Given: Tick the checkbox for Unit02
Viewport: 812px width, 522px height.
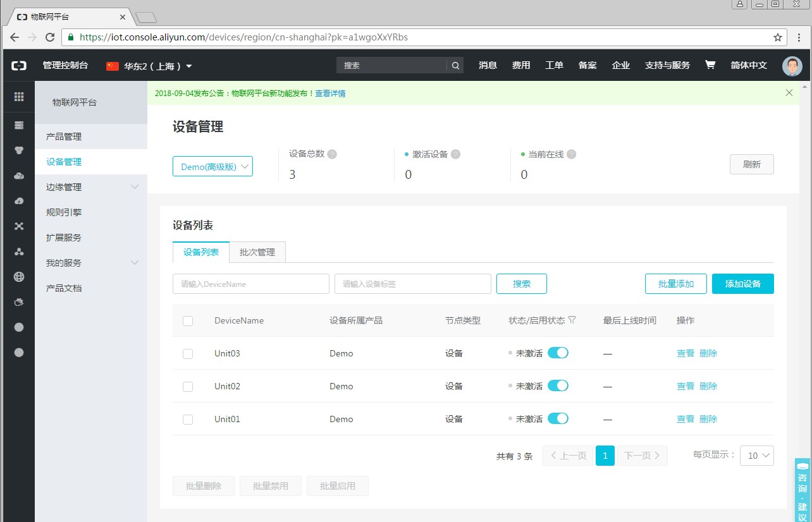Looking at the screenshot, I should coord(188,387).
